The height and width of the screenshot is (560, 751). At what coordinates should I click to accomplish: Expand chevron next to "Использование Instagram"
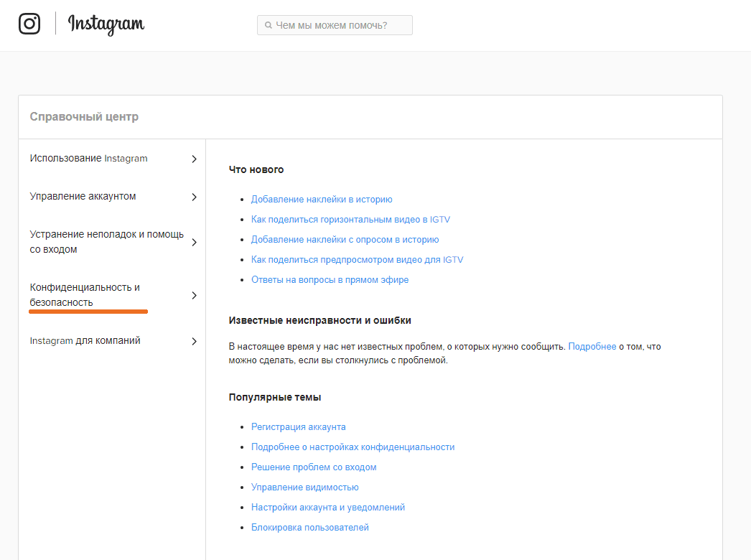click(194, 159)
